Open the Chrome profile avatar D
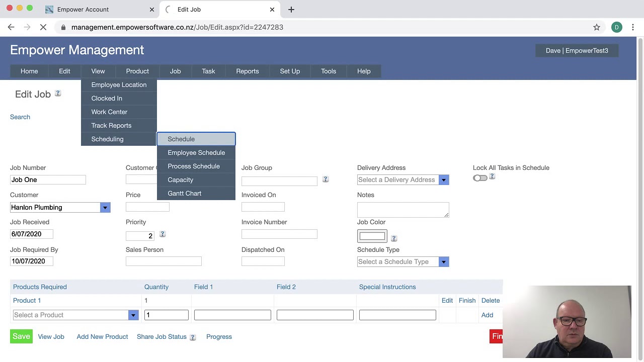Image resolution: width=644 pixels, height=362 pixels. (x=617, y=27)
